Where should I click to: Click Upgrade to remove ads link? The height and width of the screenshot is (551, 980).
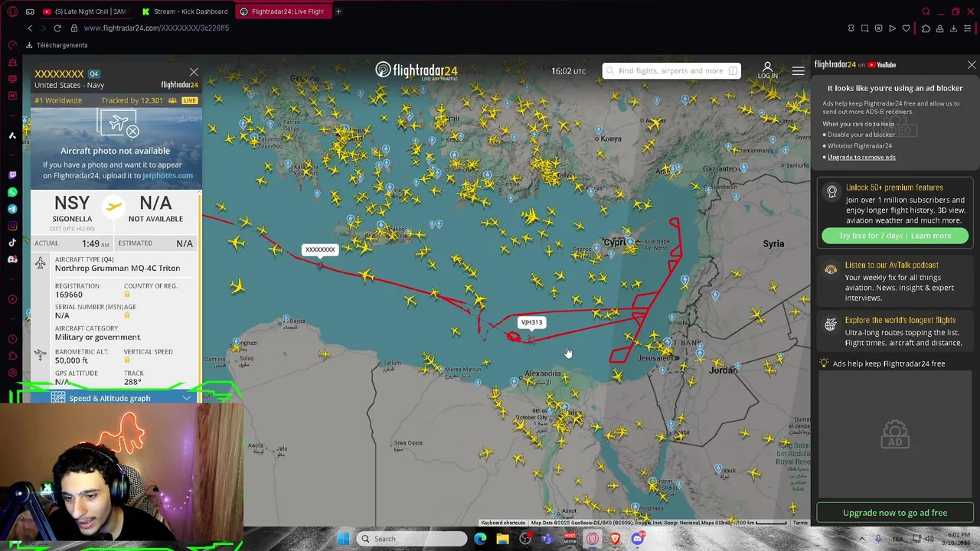coord(861,157)
